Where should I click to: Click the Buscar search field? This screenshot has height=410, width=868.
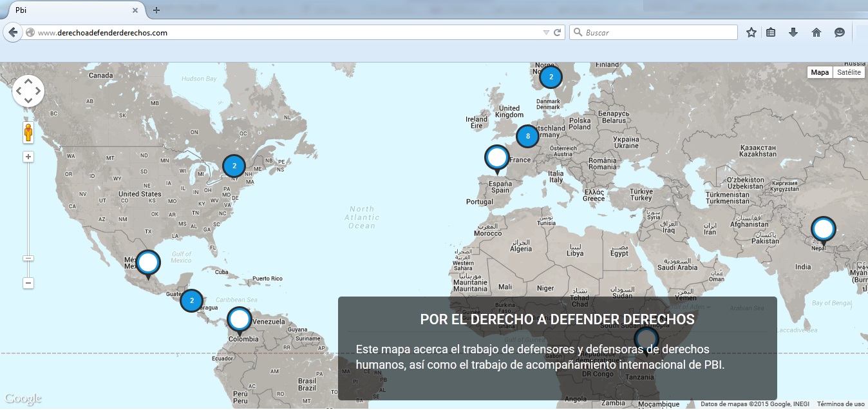(x=654, y=32)
